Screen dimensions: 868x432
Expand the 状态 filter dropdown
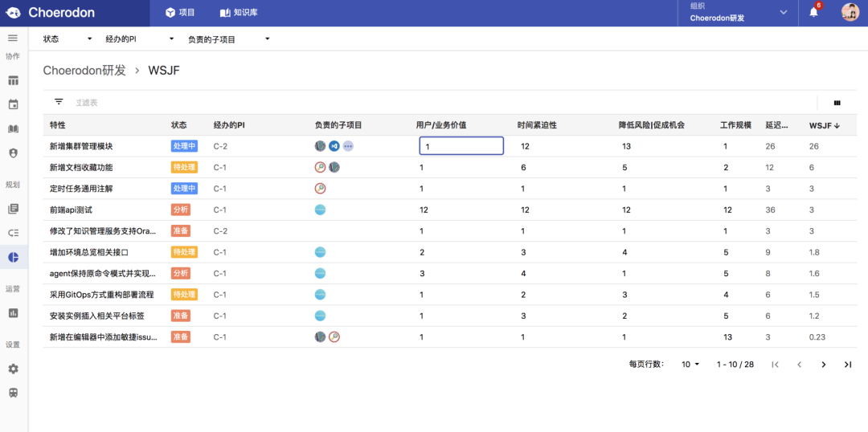[68, 39]
